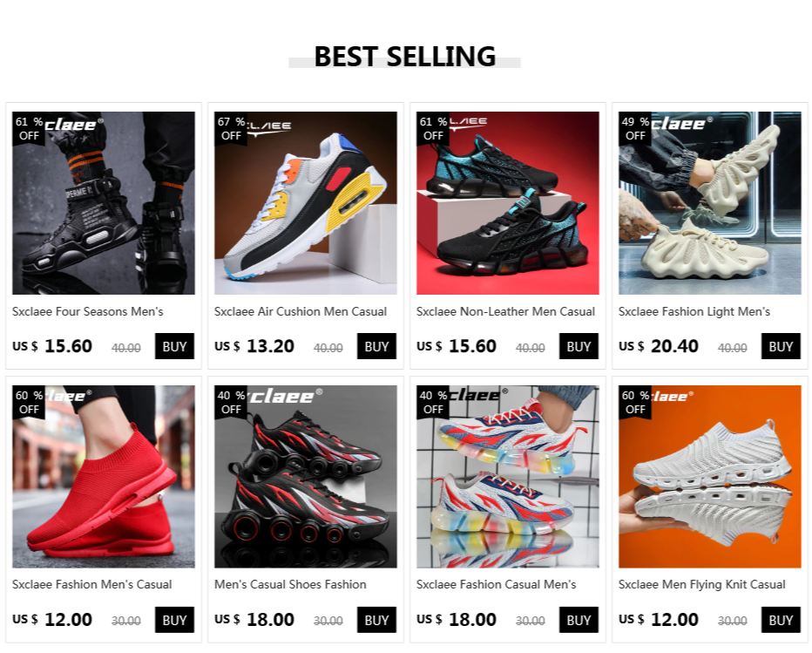Click the 67% OFF badge on Air Cushion shoe

[x=231, y=128]
